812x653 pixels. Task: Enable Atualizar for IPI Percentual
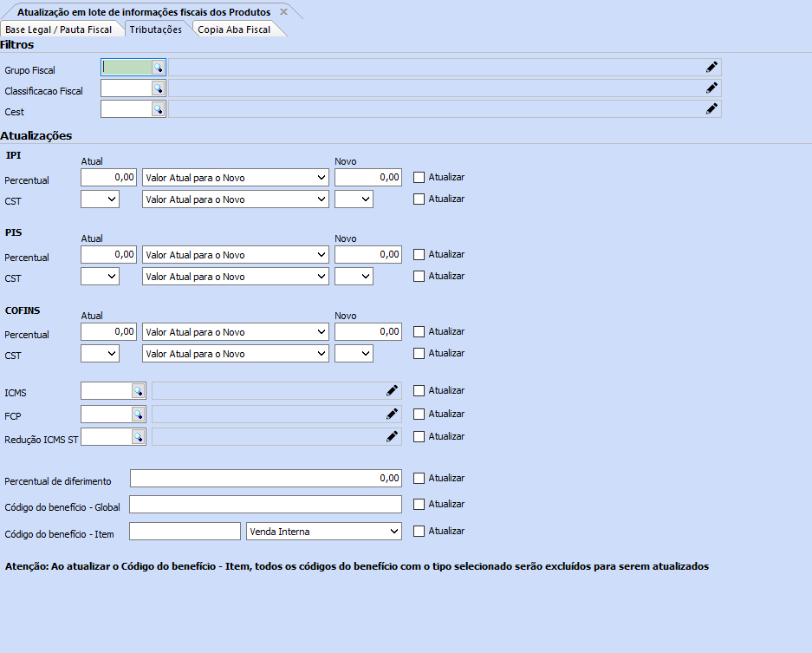[419, 177]
